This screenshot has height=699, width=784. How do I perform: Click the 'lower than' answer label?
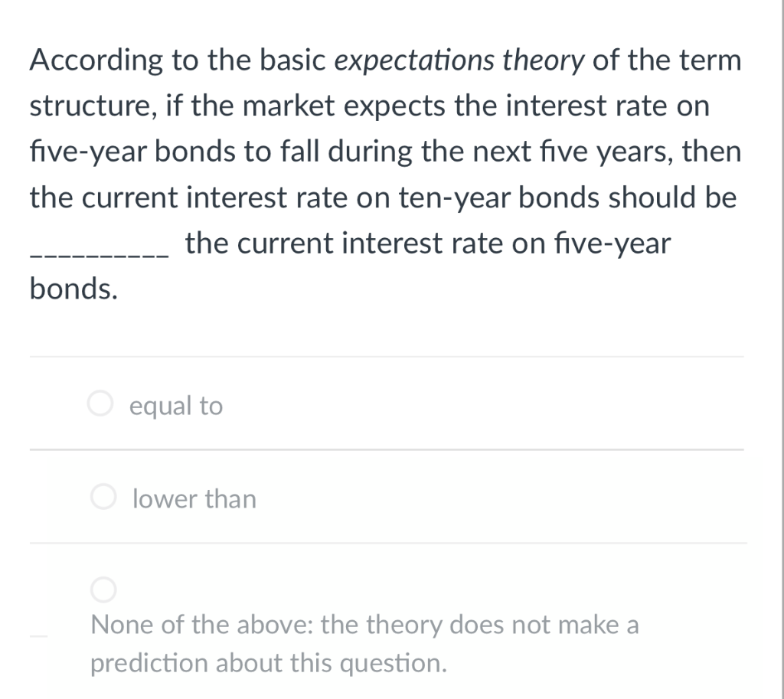(x=193, y=498)
